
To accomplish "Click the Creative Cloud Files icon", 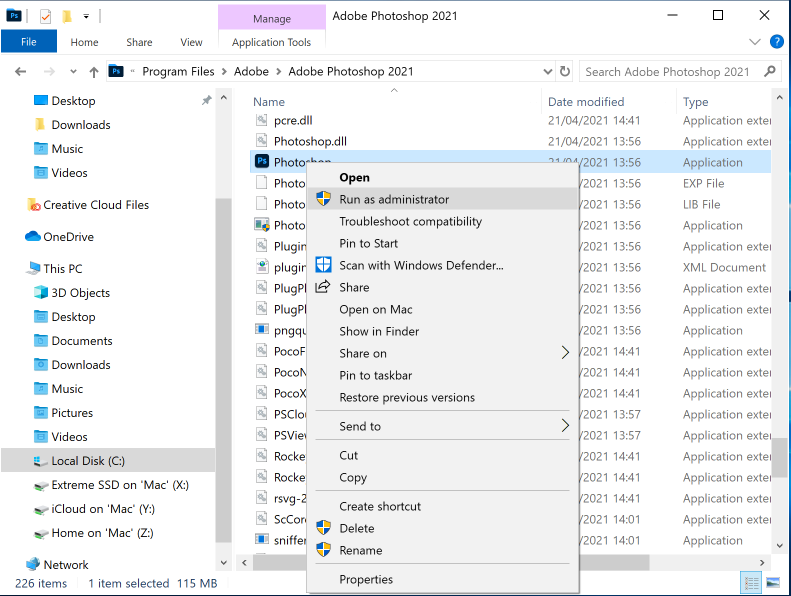I will [33, 204].
